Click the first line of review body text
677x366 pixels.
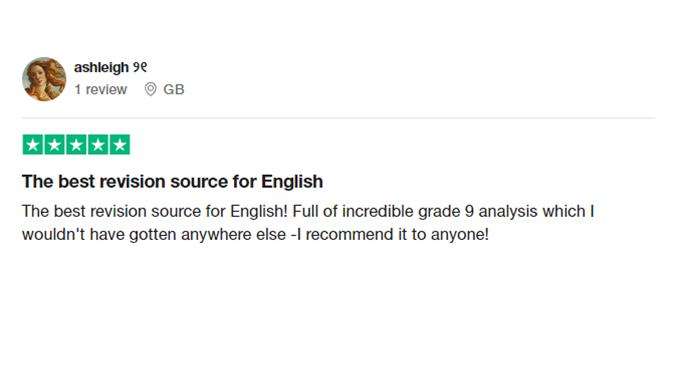308,211
